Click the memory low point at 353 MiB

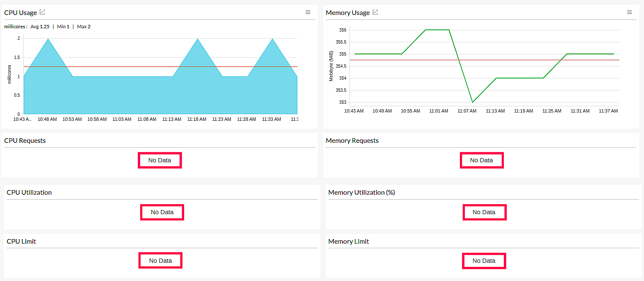click(472, 102)
